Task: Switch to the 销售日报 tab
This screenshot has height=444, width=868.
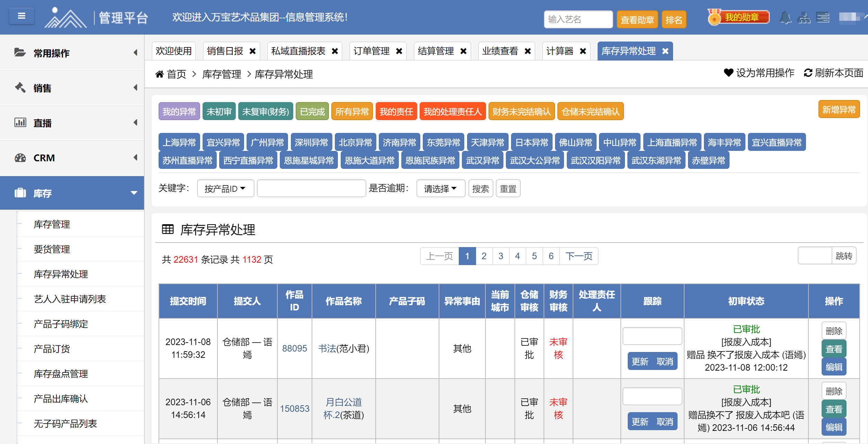Action: click(x=225, y=51)
